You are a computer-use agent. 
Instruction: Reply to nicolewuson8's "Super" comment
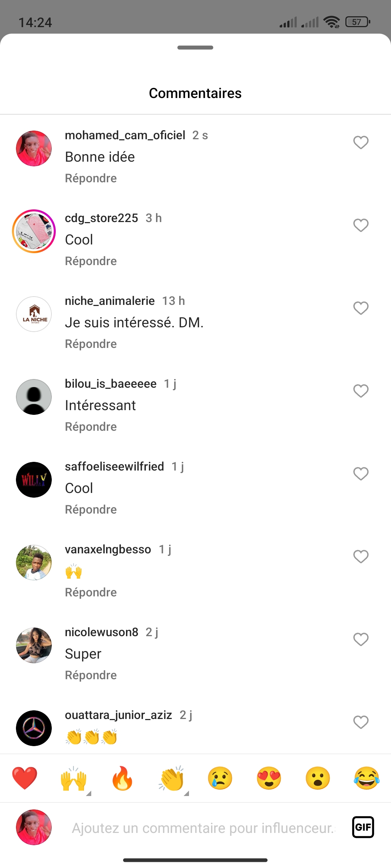91,675
